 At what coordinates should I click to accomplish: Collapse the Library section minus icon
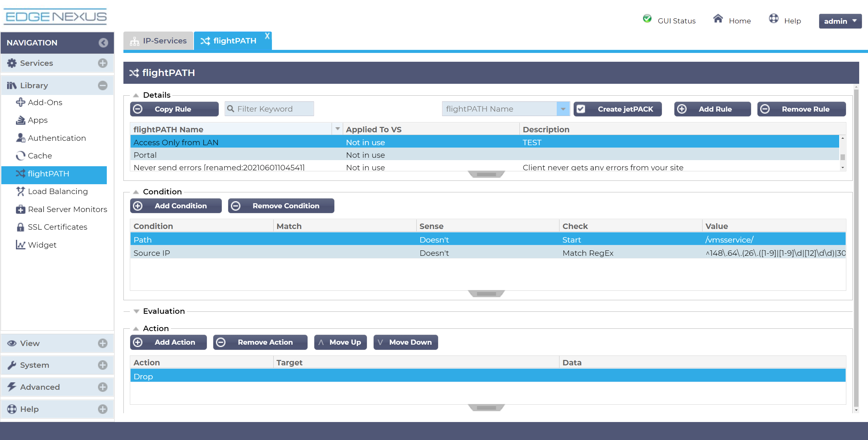coord(103,85)
